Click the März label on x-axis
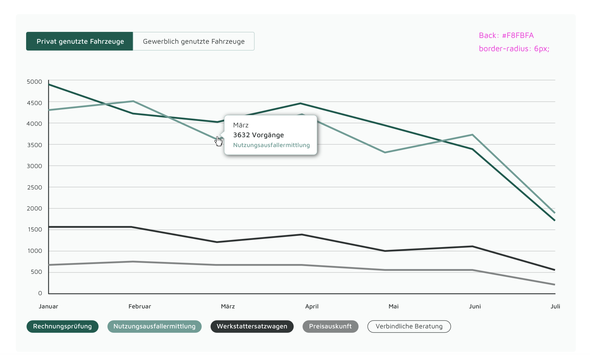The image size is (590, 364). 228,306
